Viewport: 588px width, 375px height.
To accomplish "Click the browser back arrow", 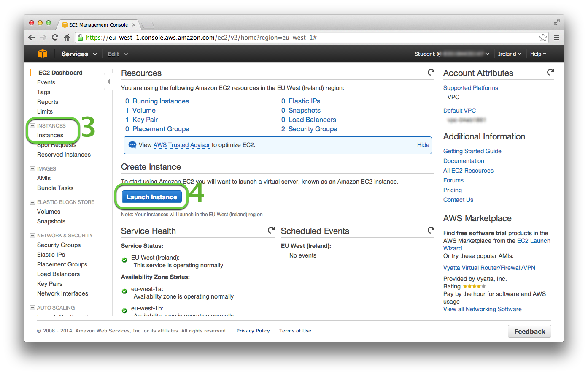I will click(31, 38).
